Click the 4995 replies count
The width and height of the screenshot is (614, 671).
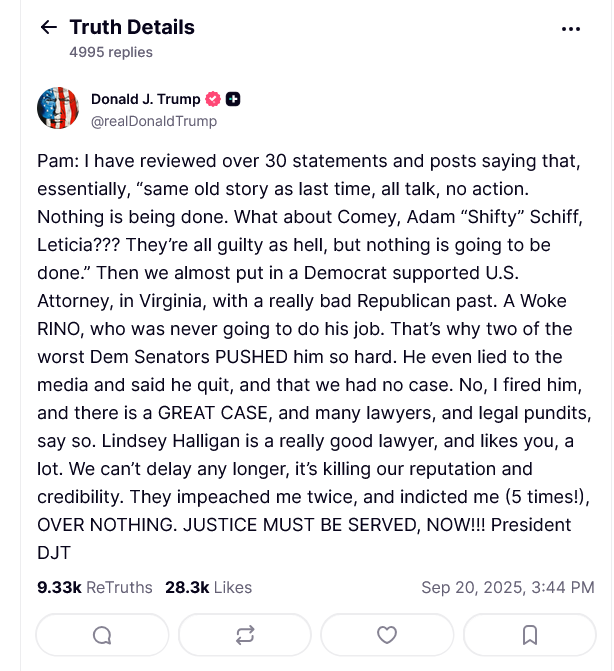(111, 51)
